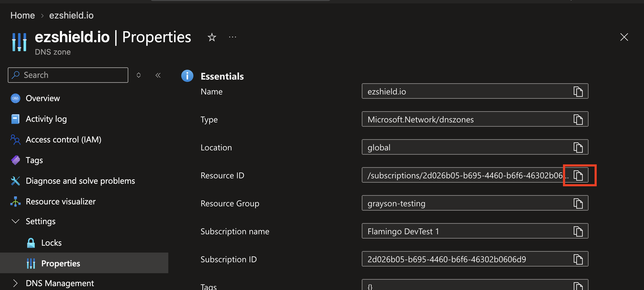Image resolution: width=644 pixels, height=290 pixels.
Task: Click the Essentials info icon
Action: pos(187,76)
